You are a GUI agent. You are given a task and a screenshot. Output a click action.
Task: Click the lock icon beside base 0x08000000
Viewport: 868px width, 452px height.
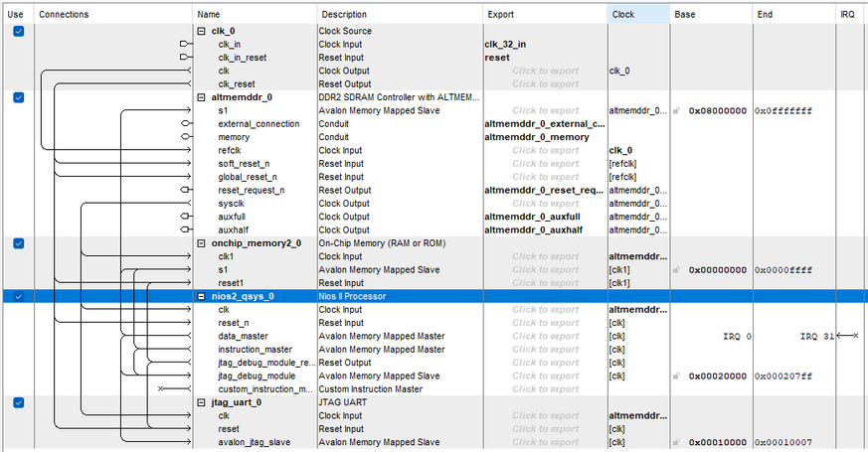676,110
